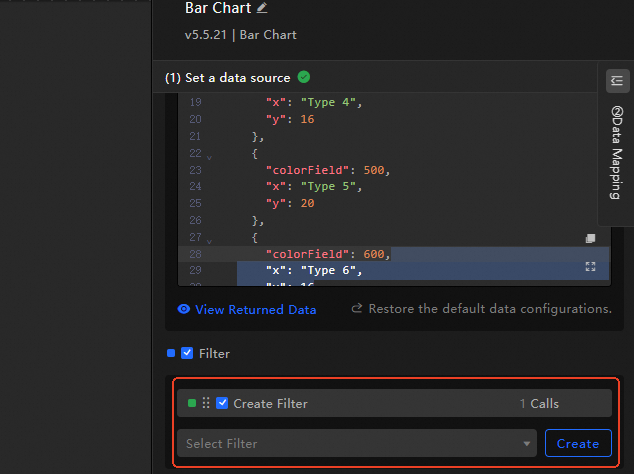This screenshot has width=634, height=474.
Task: Toggle the Filter checkbox
Action: [187, 353]
